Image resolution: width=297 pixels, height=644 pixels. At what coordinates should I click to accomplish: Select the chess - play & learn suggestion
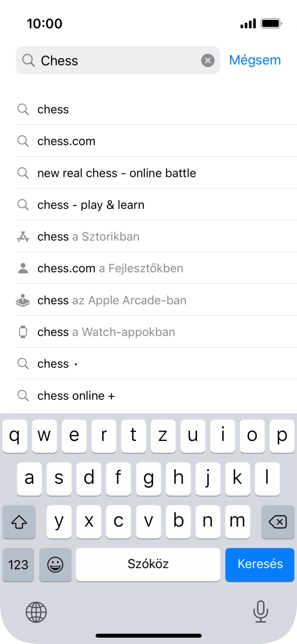(91, 205)
